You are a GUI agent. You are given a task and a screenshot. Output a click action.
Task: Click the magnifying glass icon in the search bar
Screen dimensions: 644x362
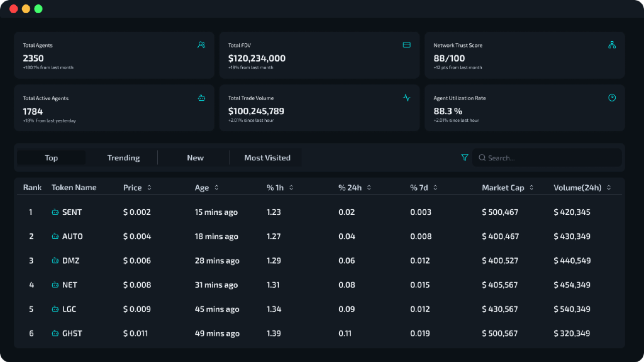482,158
